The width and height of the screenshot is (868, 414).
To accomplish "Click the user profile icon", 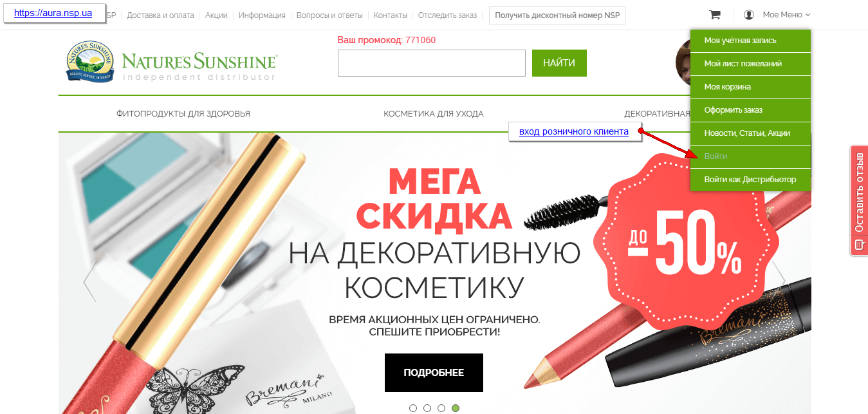I will 749,15.
